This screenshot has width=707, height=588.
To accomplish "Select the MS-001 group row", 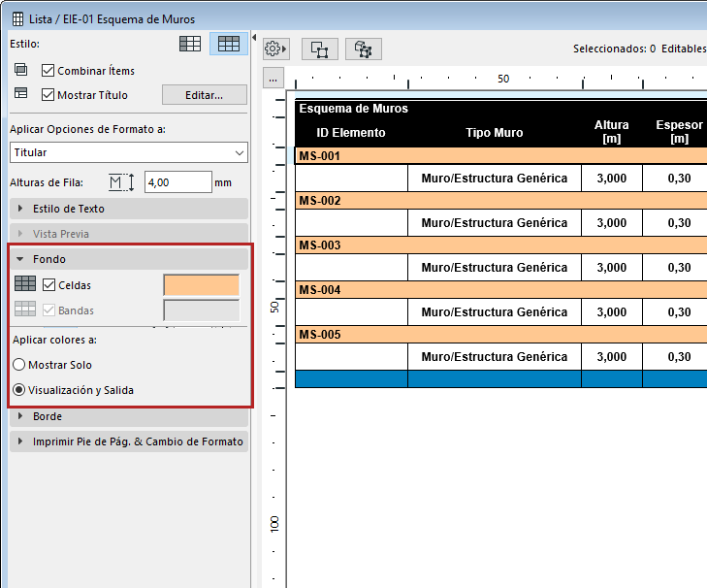I will pyautogui.click(x=501, y=156).
